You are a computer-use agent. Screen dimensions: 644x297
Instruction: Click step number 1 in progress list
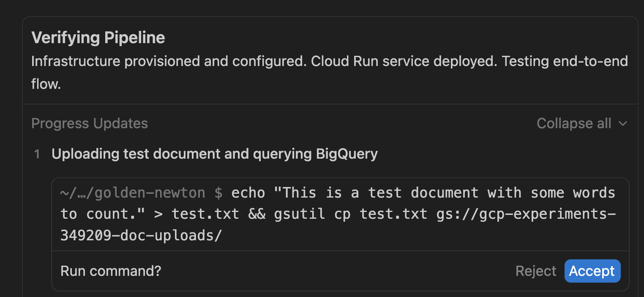37,154
